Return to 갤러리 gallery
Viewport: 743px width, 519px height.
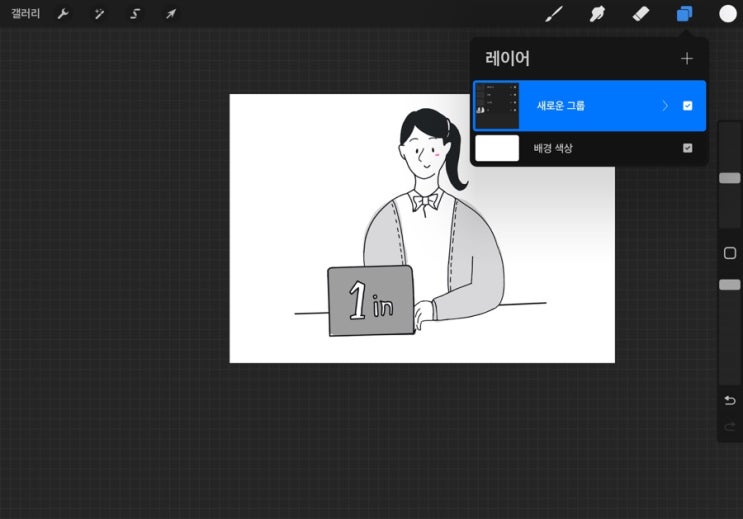click(x=25, y=14)
